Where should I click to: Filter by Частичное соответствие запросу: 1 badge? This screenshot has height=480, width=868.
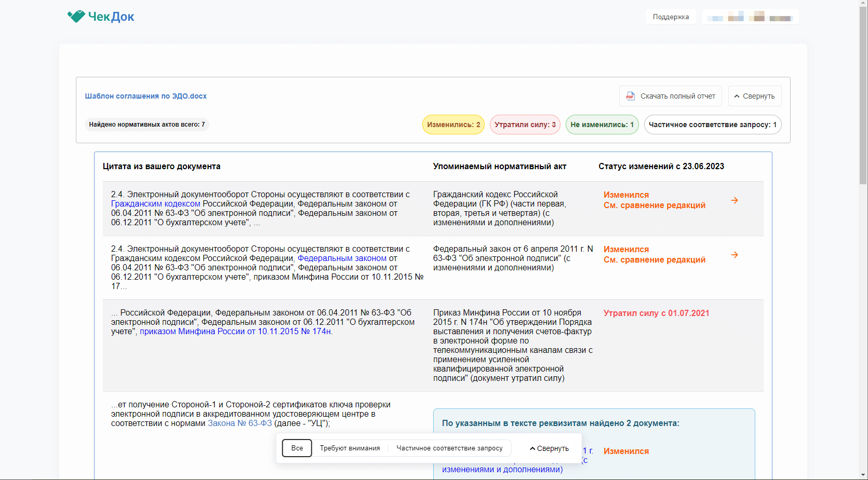pos(712,125)
